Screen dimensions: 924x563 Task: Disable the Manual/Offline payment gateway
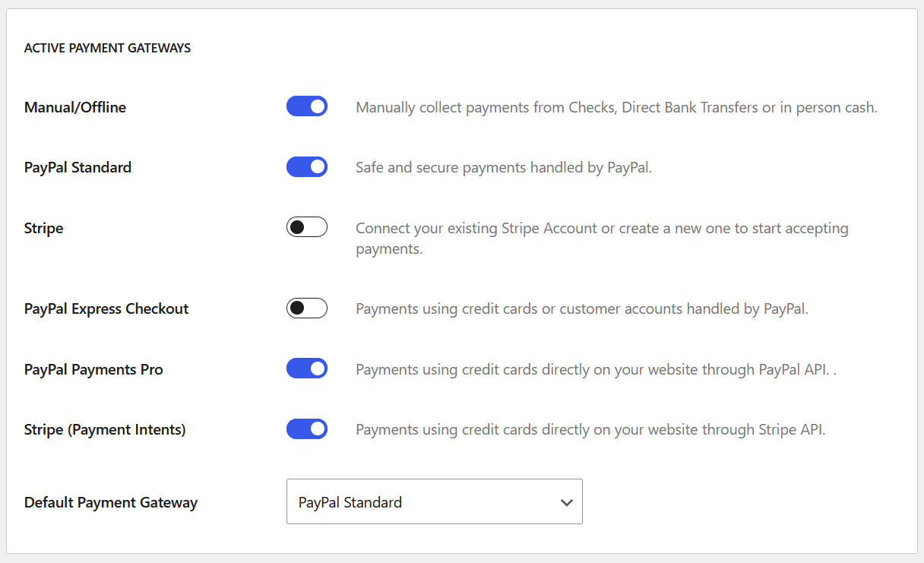click(x=306, y=106)
